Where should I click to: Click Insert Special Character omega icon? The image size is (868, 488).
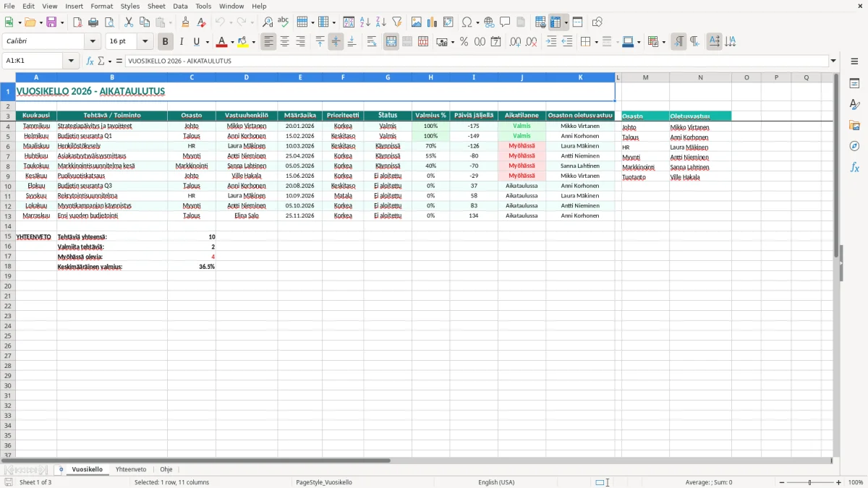(467, 22)
